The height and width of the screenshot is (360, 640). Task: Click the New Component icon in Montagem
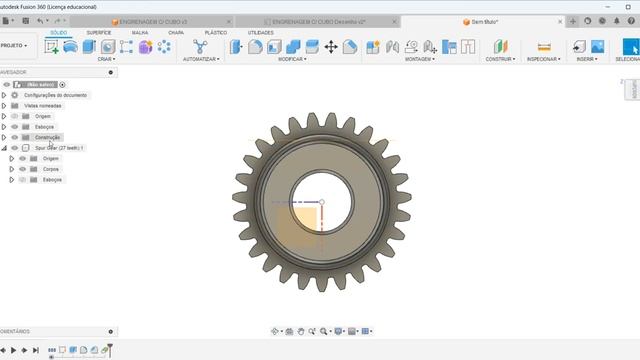click(373, 47)
